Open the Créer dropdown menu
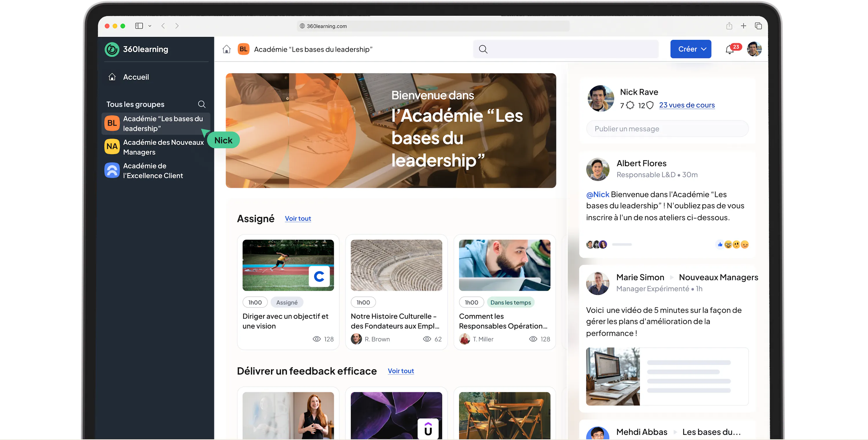Image resolution: width=868 pixels, height=440 pixels. 691,49
